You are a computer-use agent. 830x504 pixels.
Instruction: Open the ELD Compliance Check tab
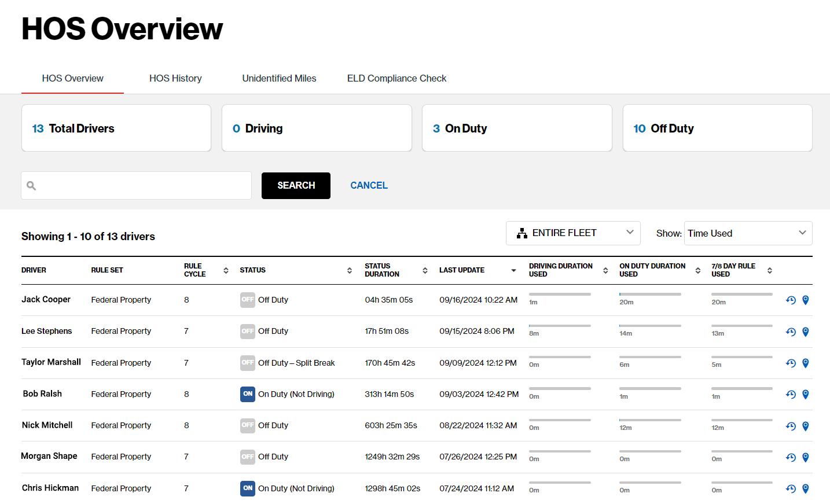(x=396, y=78)
